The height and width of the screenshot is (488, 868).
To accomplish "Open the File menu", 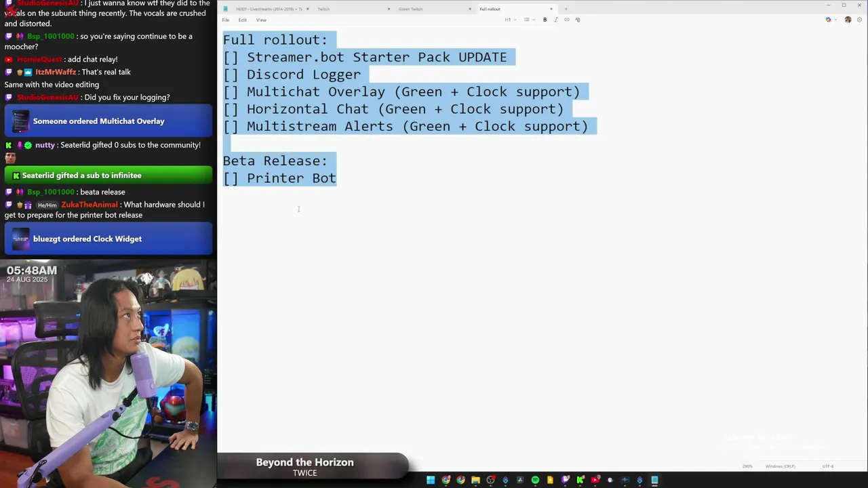I will [226, 20].
